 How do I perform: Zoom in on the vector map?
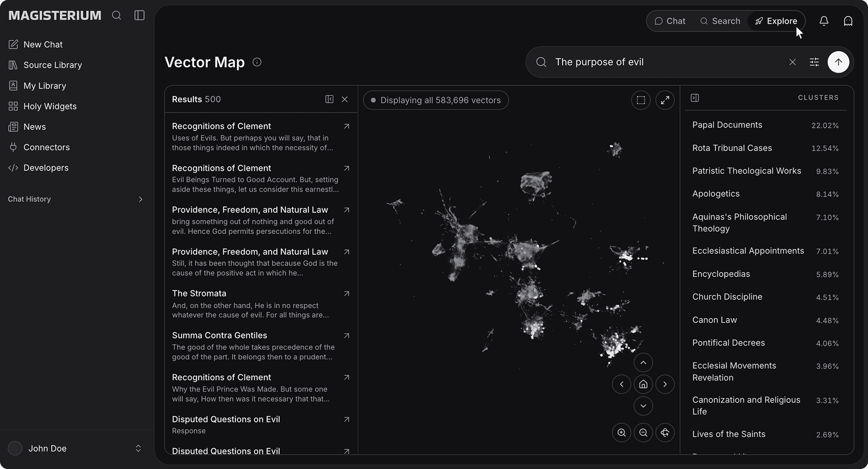622,433
